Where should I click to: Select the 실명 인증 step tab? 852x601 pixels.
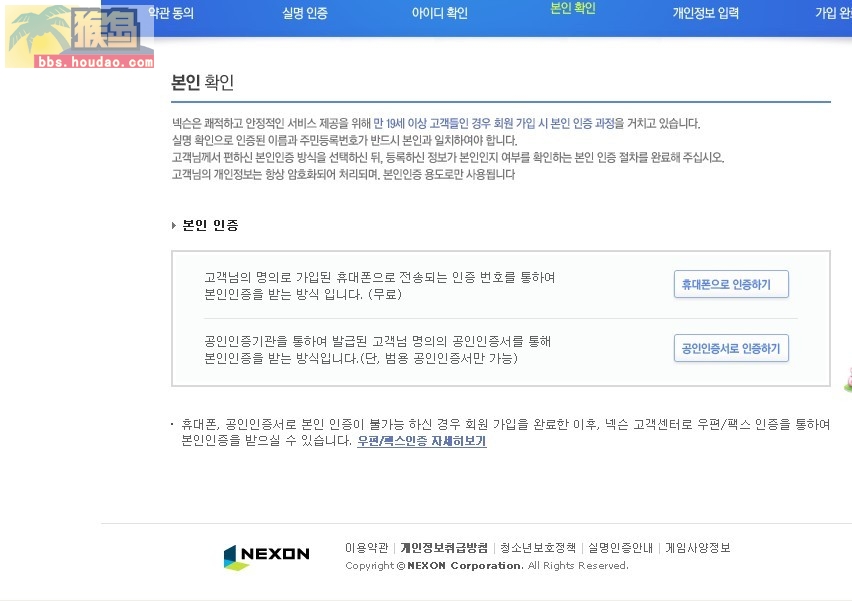coord(305,13)
